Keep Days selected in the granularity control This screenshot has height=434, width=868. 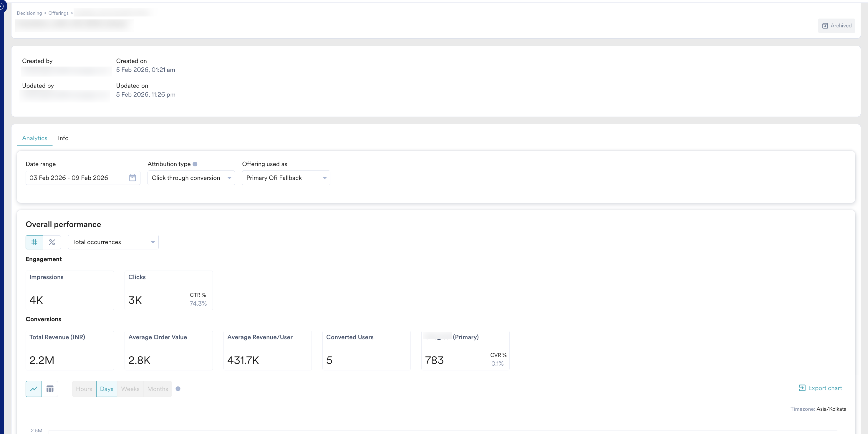tap(107, 389)
